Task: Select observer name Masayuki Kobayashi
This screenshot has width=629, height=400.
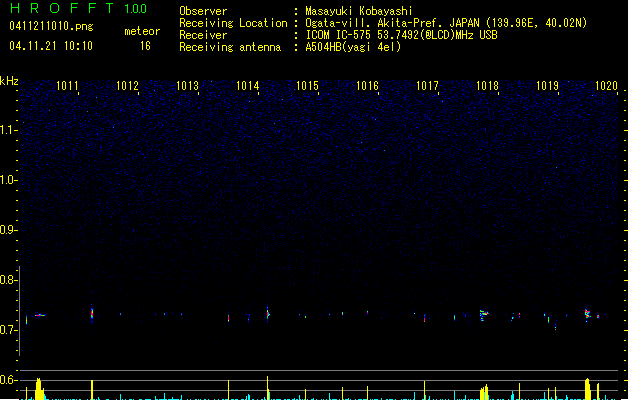Action: tap(359, 11)
